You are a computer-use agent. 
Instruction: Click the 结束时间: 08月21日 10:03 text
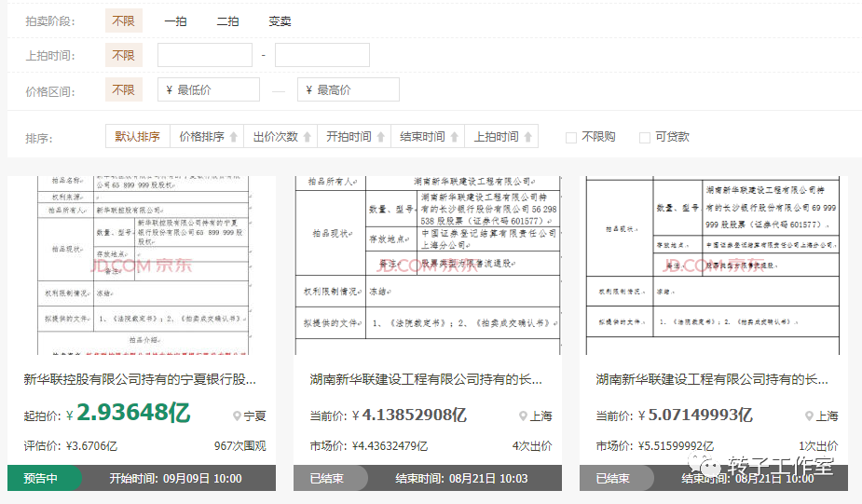tap(462, 479)
